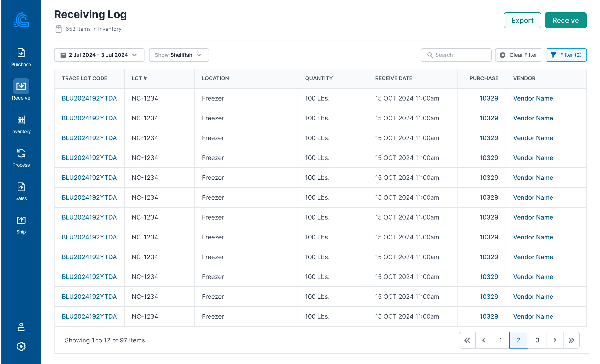Go to the previous results page

click(x=484, y=340)
